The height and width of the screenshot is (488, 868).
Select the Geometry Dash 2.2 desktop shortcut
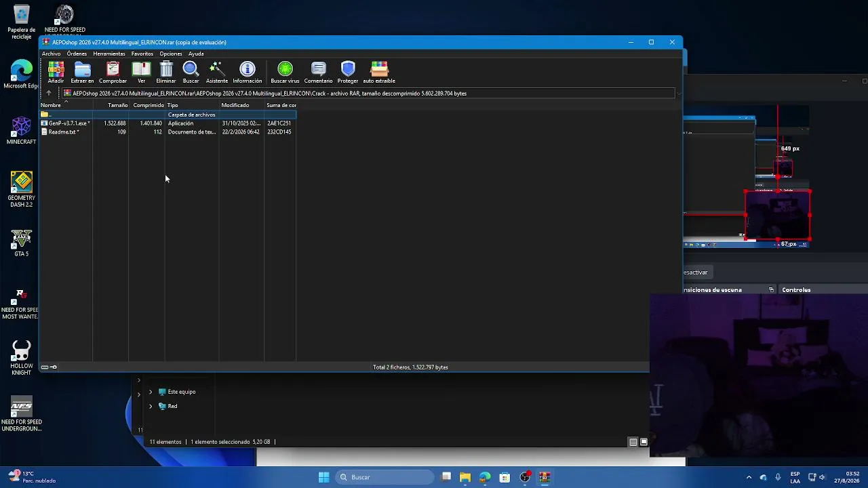(x=22, y=189)
